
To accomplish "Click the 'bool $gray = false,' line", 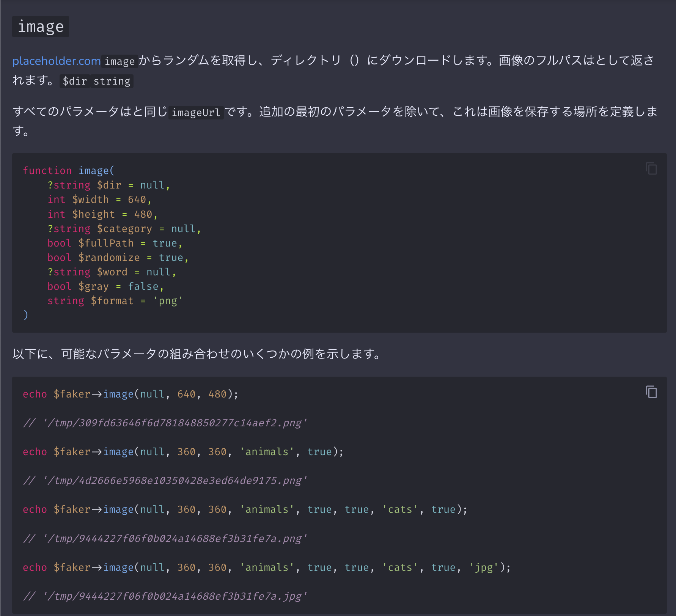I will 106,286.
